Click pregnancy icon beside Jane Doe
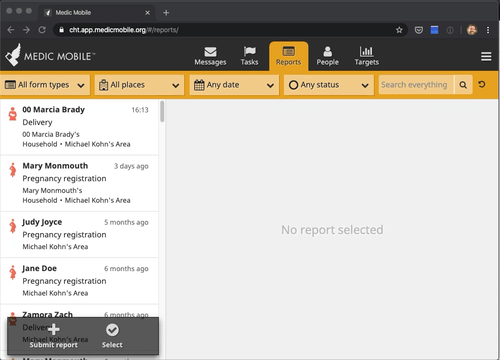 [x=13, y=272]
